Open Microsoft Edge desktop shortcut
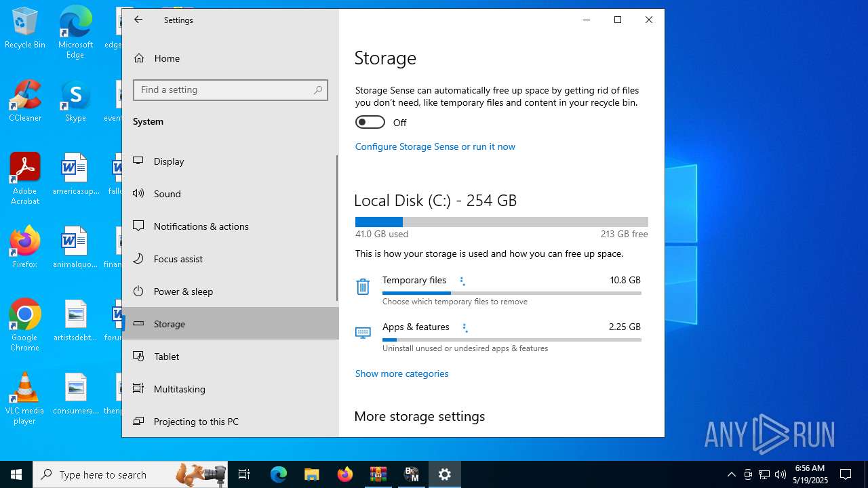 (75, 33)
